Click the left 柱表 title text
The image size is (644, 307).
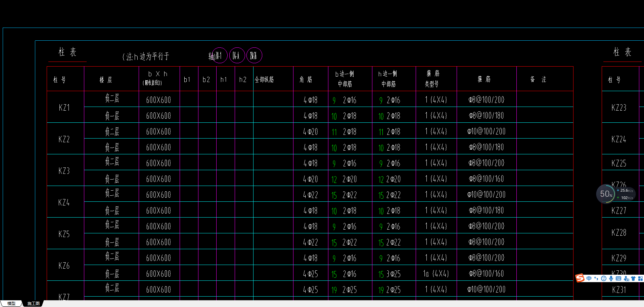67,52
